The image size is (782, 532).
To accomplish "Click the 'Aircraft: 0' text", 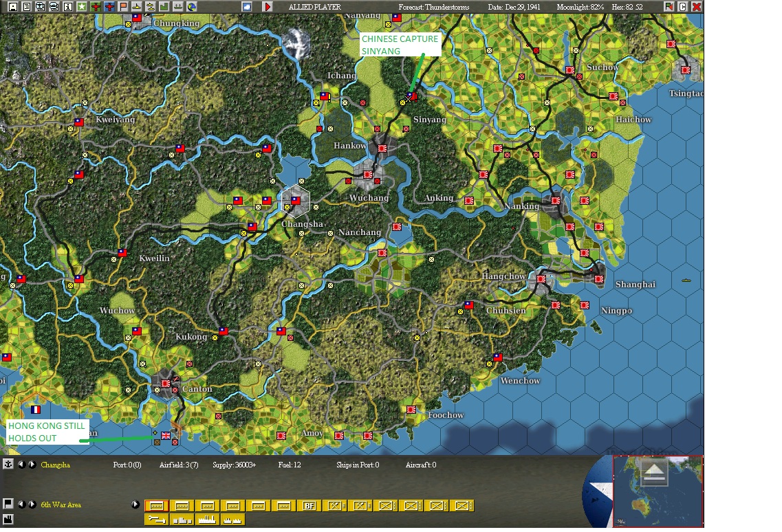I will click(x=421, y=465).
